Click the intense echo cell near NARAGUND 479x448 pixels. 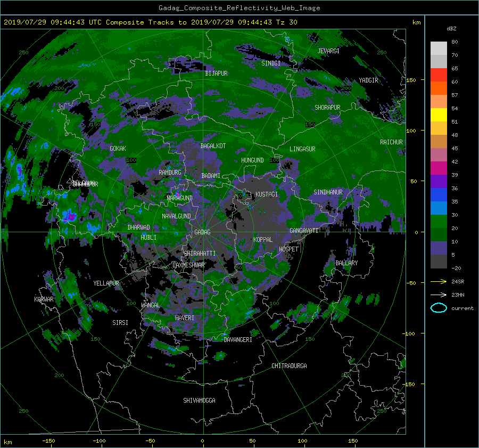[178, 193]
